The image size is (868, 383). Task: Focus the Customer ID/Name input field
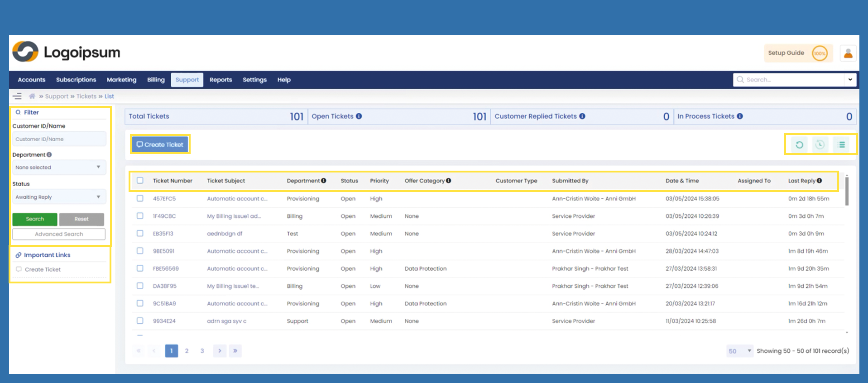point(59,139)
